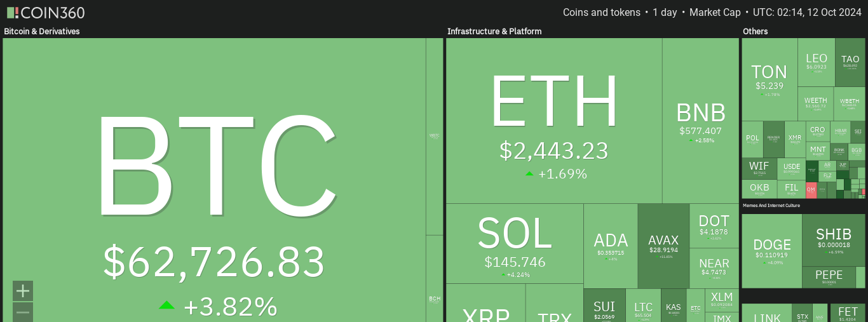868x322 pixels.
Task: Click the red OM tile
Action: pos(811,189)
